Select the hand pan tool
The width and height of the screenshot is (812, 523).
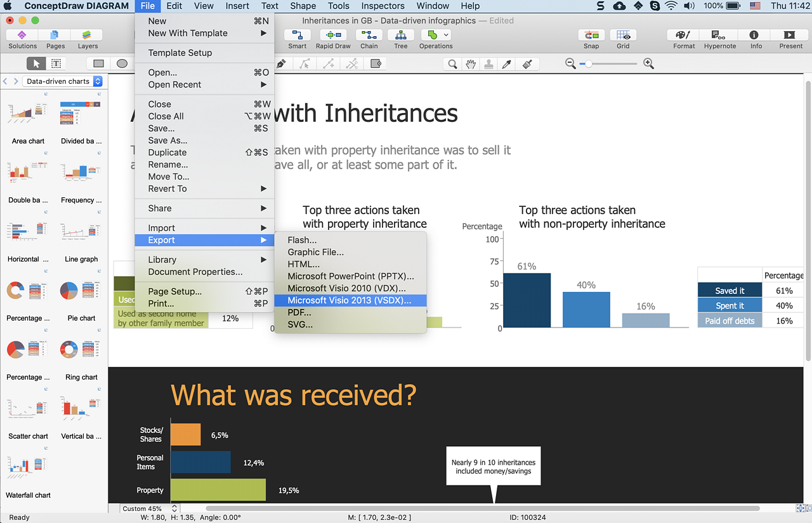tap(471, 64)
